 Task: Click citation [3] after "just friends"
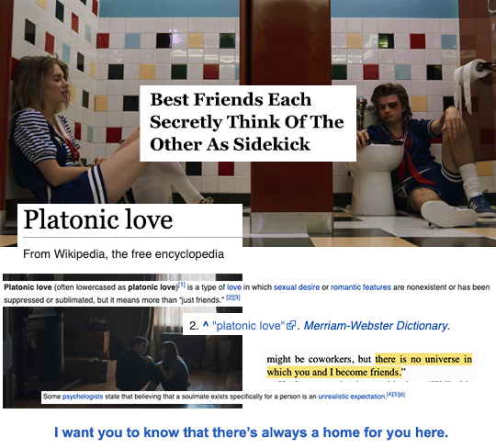(237, 297)
